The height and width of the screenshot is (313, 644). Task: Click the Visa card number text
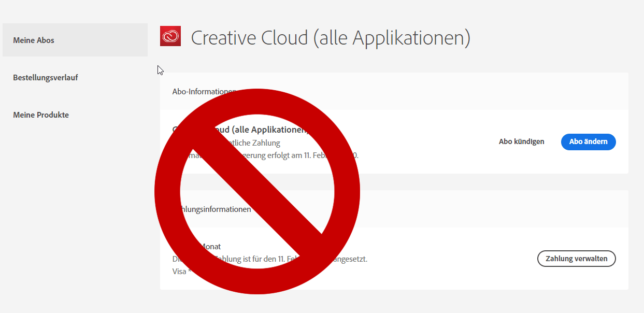point(178,271)
